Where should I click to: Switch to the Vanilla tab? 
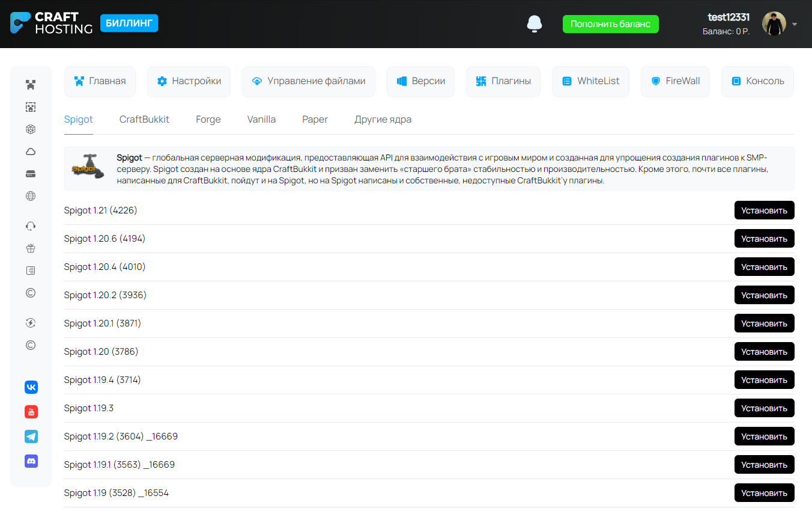[x=261, y=120]
